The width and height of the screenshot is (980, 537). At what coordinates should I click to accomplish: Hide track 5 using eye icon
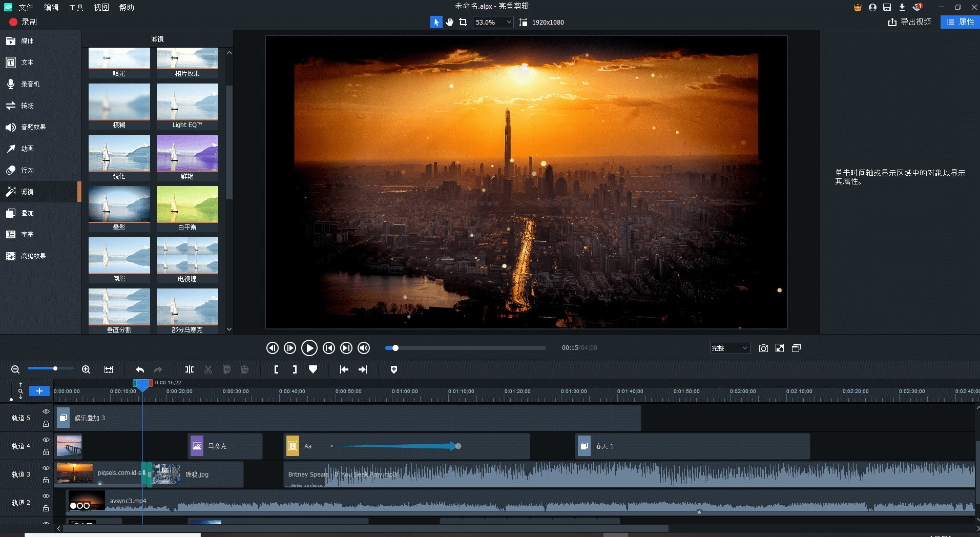(x=46, y=411)
